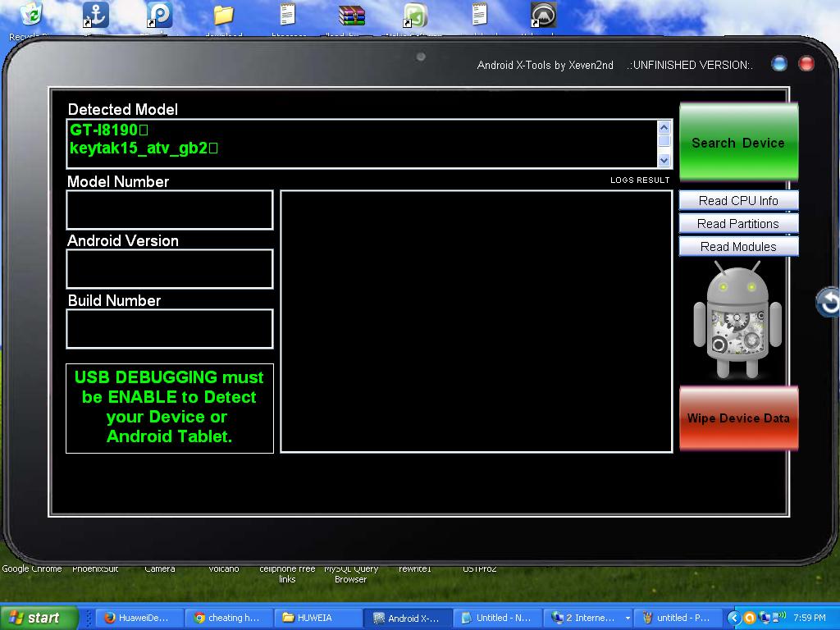840x630 pixels.
Task: Switch to untitled - P... Paint taskbar item
Action: point(678,619)
